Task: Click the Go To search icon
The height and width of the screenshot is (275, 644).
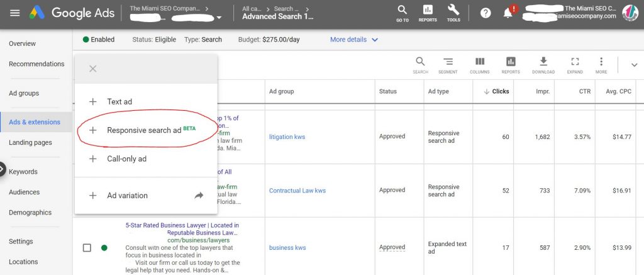Action: point(402,13)
